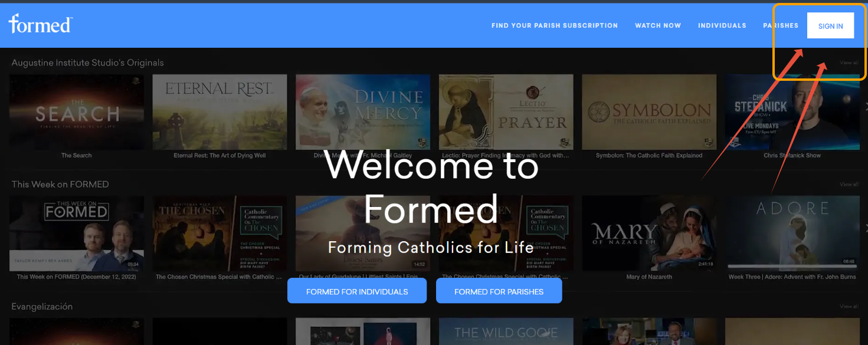The width and height of the screenshot is (868, 345).
Task: Open Our Lady of Guadalupe Littlest Saints video
Action: coord(363,234)
